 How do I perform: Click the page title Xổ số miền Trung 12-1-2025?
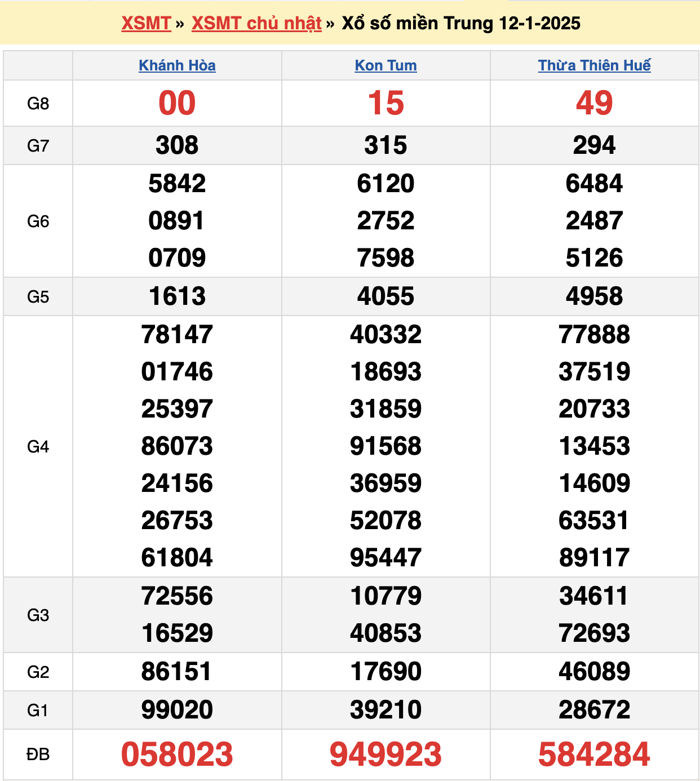[461, 23]
